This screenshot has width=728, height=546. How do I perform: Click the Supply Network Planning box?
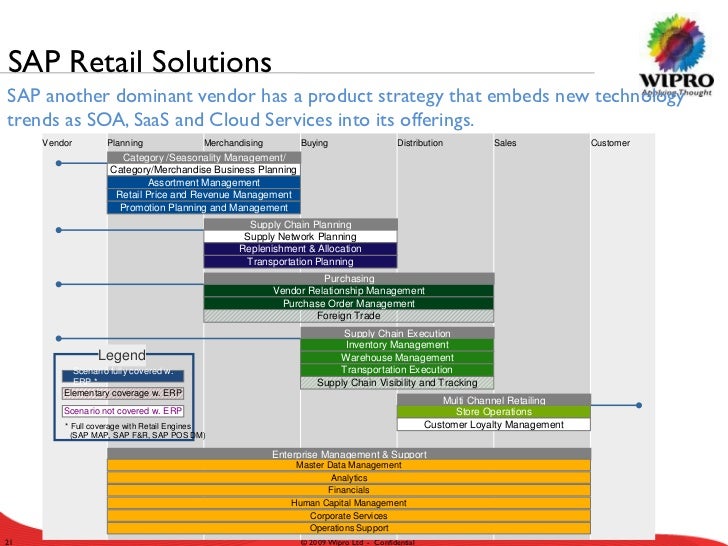pos(300,236)
